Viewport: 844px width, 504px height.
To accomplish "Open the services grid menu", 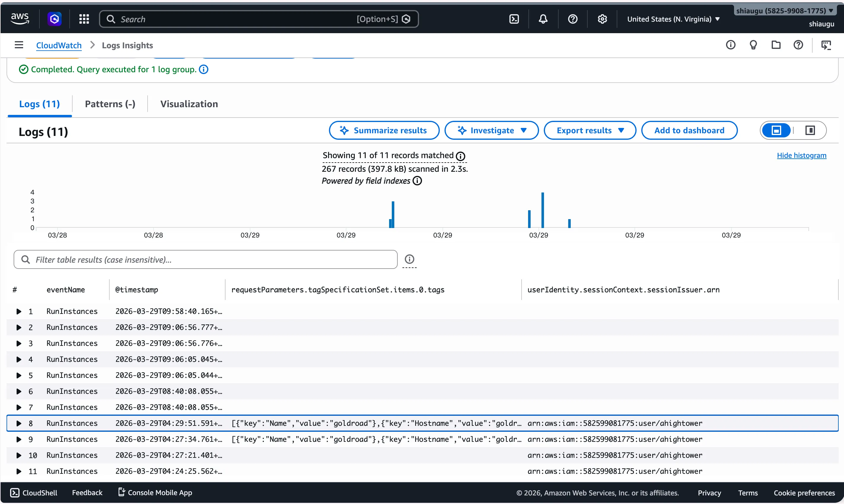I will (x=84, y=19).
